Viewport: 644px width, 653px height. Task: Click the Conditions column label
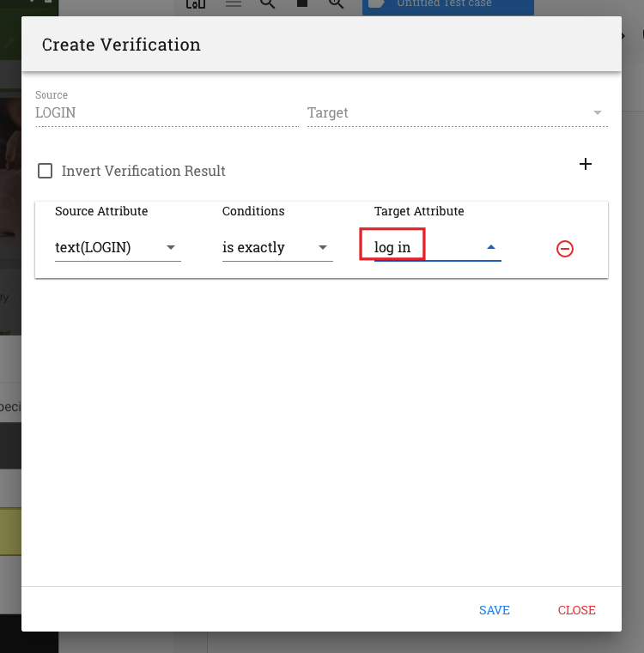pyautogui.click(x=253, y=211)
